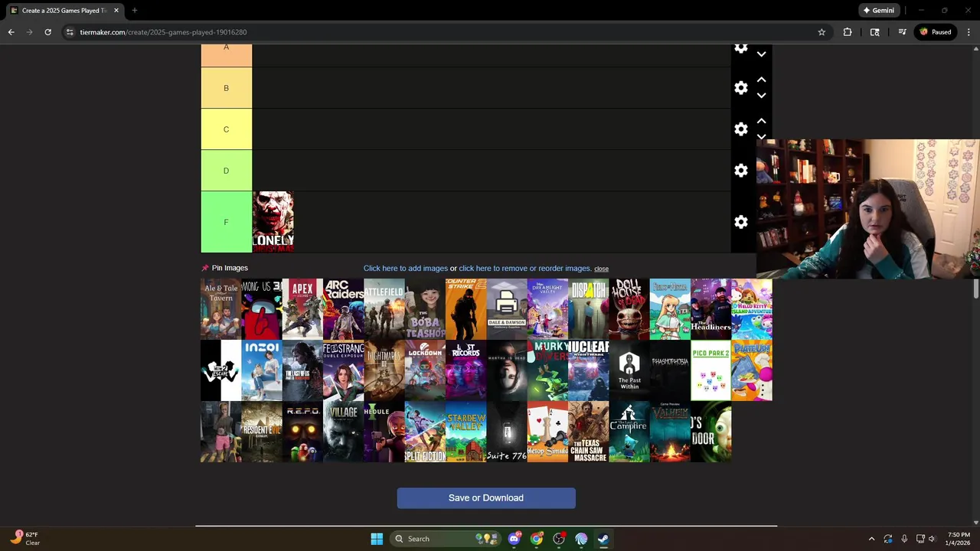Select the ARC Raiders image

pyautogui.click(x=343, y=309)
